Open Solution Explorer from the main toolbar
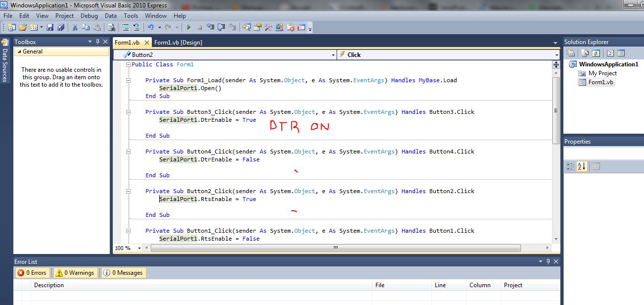Screen dimensions: 644x305 pyautogui.click(x=246, y=28)
